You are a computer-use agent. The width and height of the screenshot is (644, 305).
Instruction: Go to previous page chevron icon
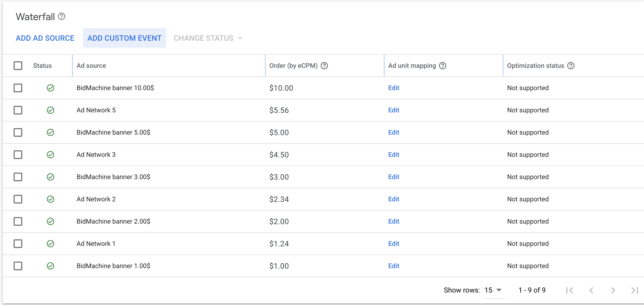coord(591,290)
